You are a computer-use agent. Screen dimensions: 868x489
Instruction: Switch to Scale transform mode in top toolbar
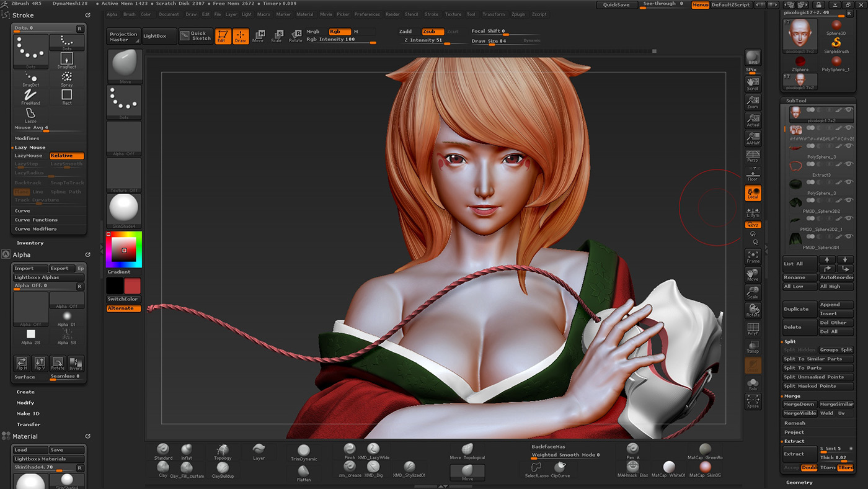pos(277,36)
